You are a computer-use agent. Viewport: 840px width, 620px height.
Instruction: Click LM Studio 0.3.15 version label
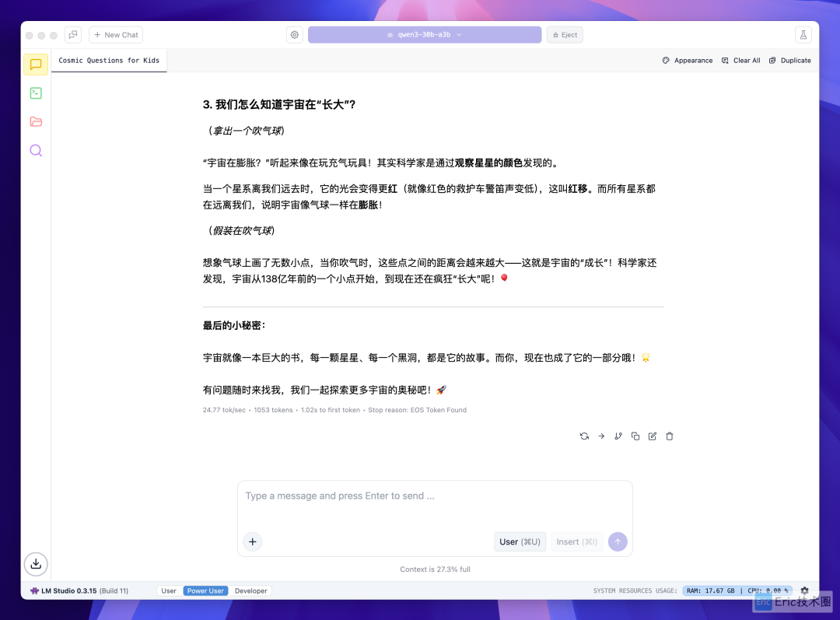79,590
